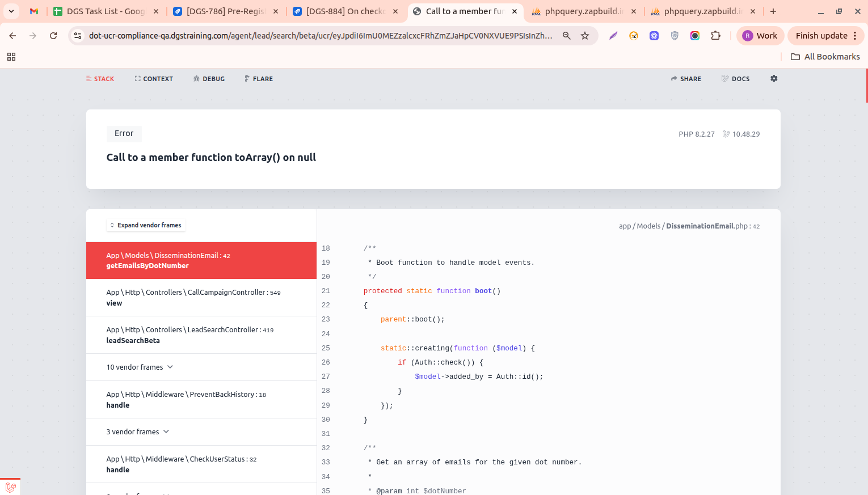Image resolution: width=868 pixels, height=495 pixels.
Task: Bookmark this page with star icon
Action: click(x=585, y=36)
